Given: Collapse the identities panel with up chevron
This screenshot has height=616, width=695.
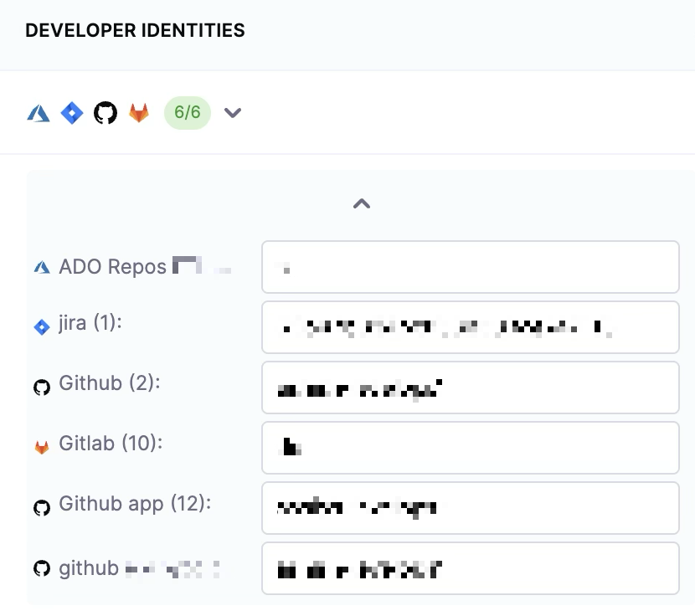Looking at the screenshot, I should coord(361,203).
